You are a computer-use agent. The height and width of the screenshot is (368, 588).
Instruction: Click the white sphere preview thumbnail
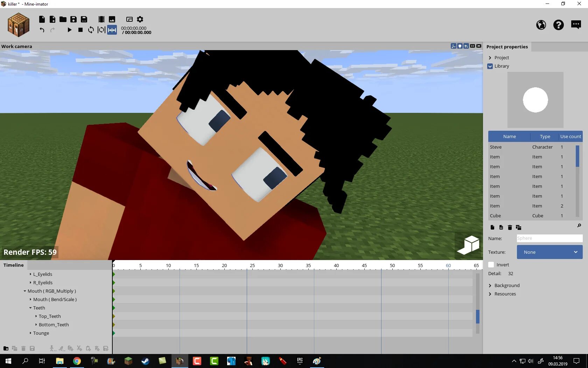coord(535,100)
